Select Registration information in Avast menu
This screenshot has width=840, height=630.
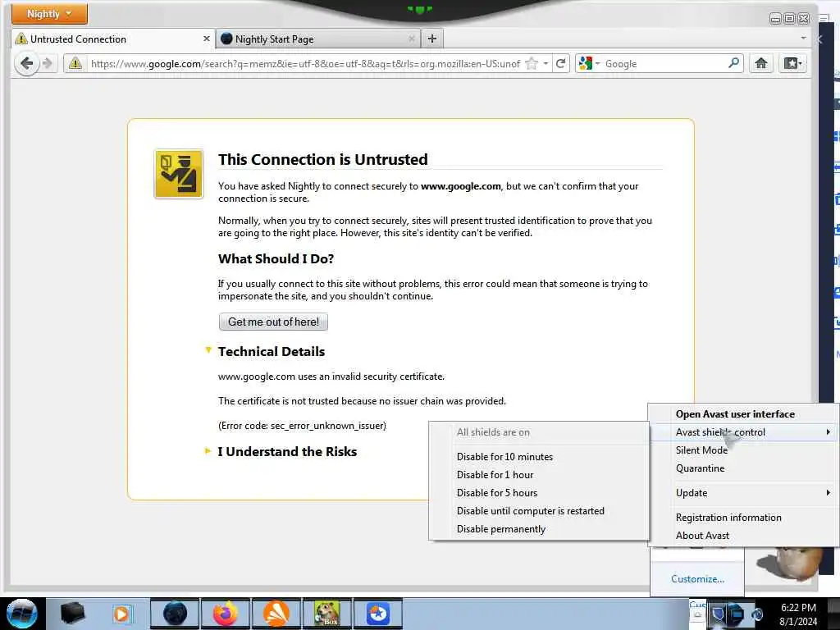(x=743, y=518)
